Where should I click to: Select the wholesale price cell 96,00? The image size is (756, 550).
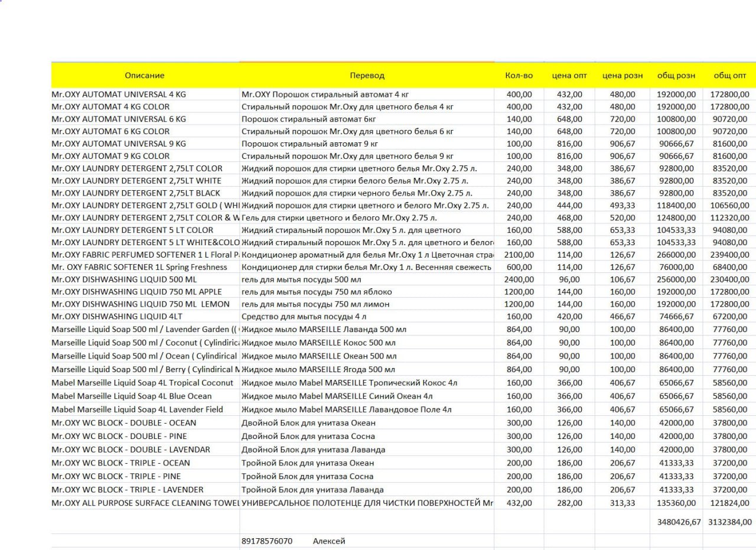[x=569, y=279]
